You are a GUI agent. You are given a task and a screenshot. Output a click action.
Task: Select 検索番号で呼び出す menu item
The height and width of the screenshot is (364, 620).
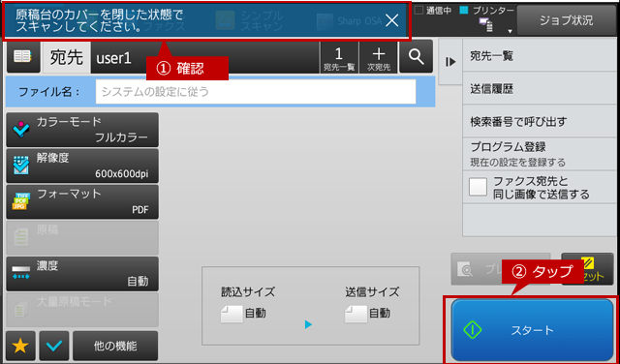(x=540, y=121)
